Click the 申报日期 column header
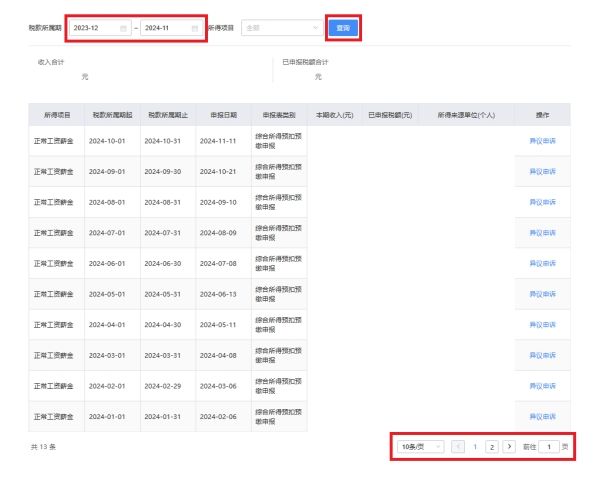This screenshot has height=480, width=606. [223, 115]
